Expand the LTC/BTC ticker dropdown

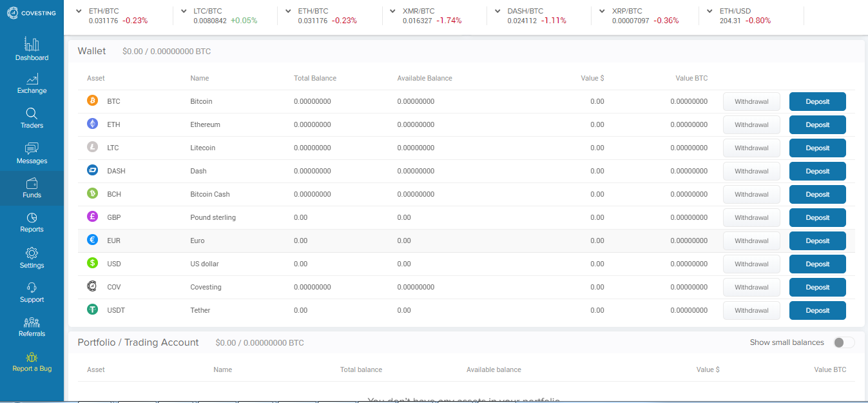(x=184, y=11)
